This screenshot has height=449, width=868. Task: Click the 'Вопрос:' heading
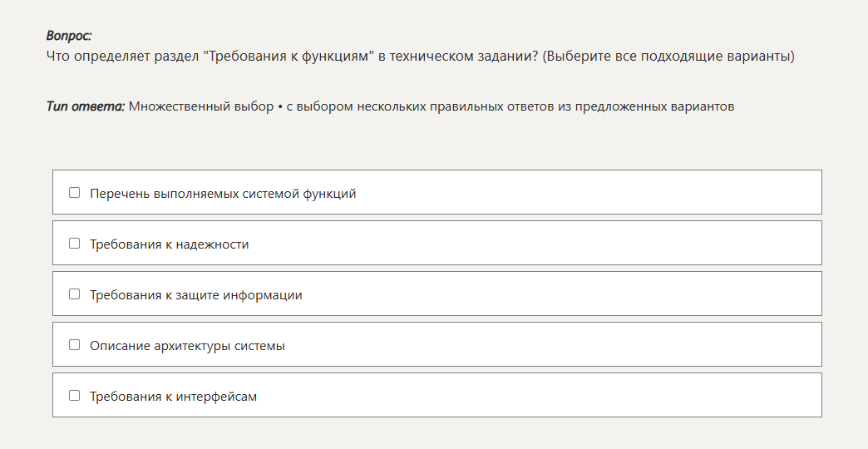(x=69, y=36)
